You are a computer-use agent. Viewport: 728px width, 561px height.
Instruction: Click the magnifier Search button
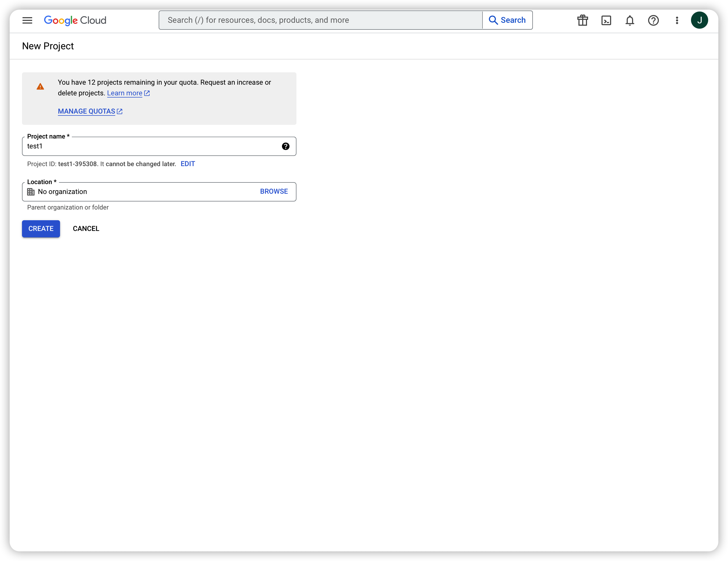tap(507, 20)
